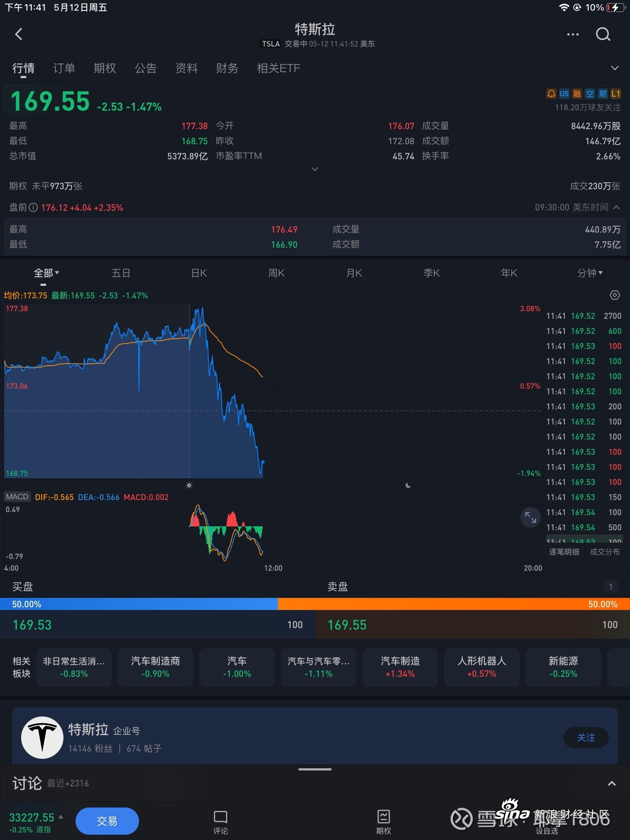Screen dimensions: 630x840
Task: Open the search magnifier icon
Action: point(603,34)
